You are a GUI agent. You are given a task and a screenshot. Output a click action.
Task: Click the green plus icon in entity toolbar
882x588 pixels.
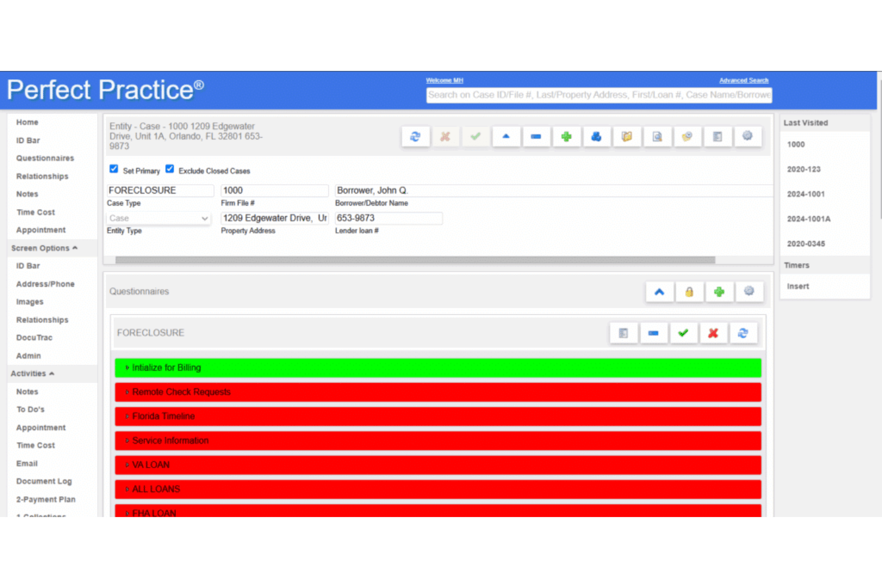tap(566, 136)
